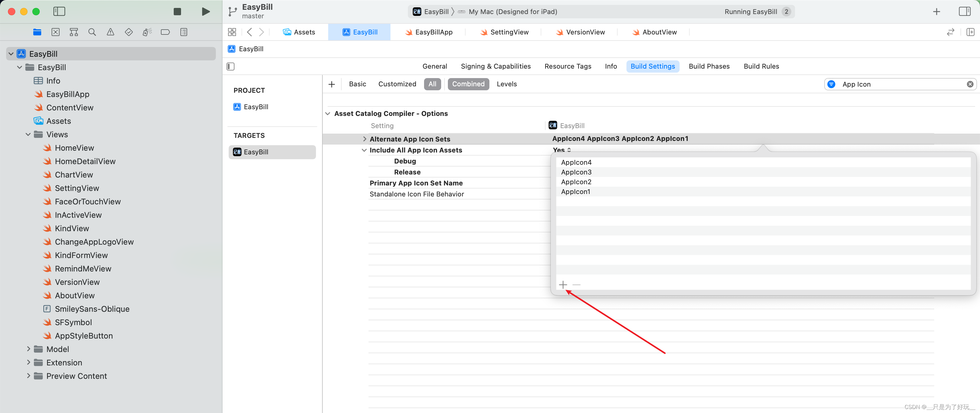Open the SmileySans-Oblique font file
The width and height of the screenshot is (980, 413).
92,309
